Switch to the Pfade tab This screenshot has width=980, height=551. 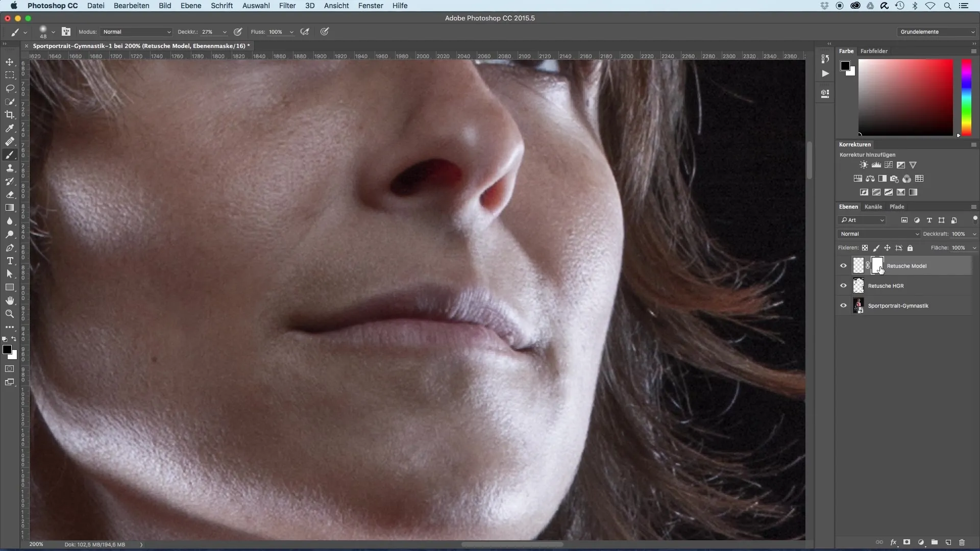[x=897, y=207]
